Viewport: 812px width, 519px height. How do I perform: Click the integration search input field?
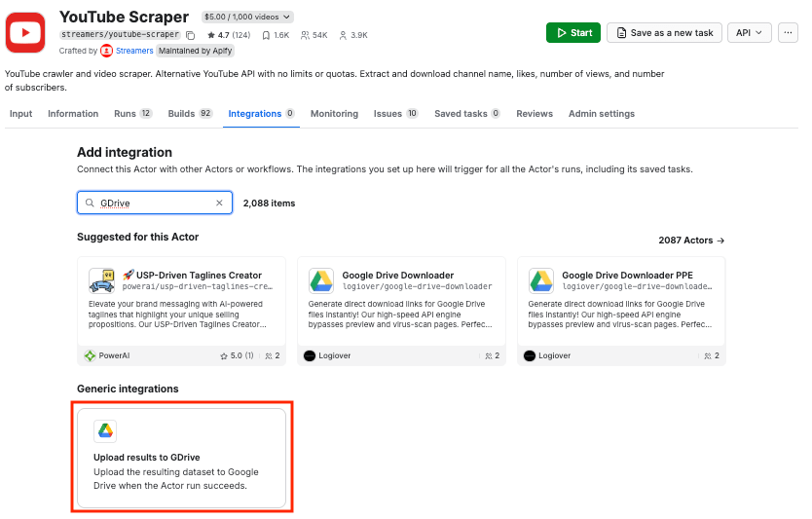tap(155, 203)
